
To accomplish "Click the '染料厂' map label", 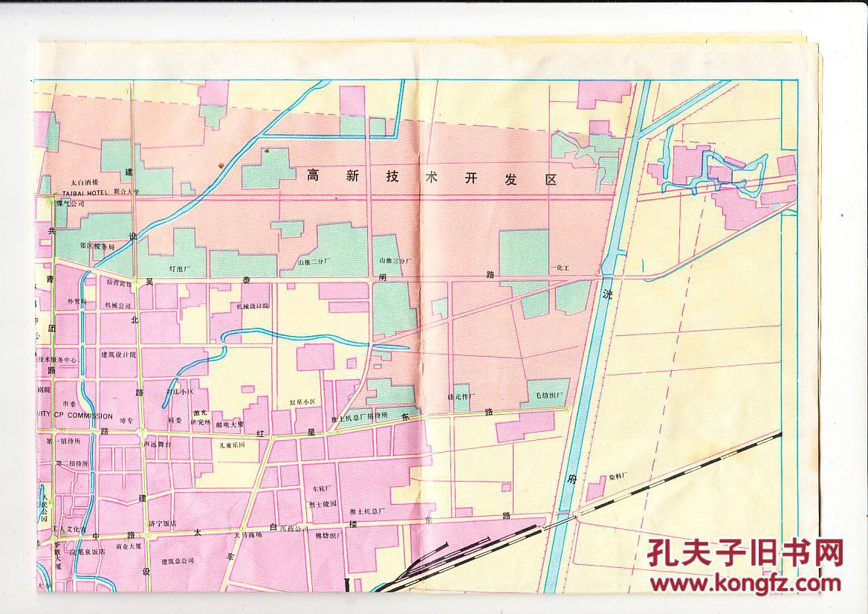I will tap(618, 476).
